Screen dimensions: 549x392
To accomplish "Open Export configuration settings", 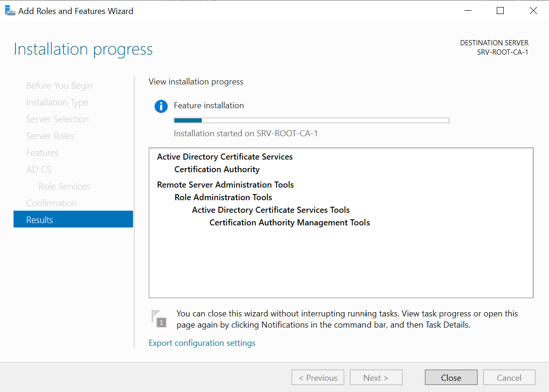I will click(202, 343).
